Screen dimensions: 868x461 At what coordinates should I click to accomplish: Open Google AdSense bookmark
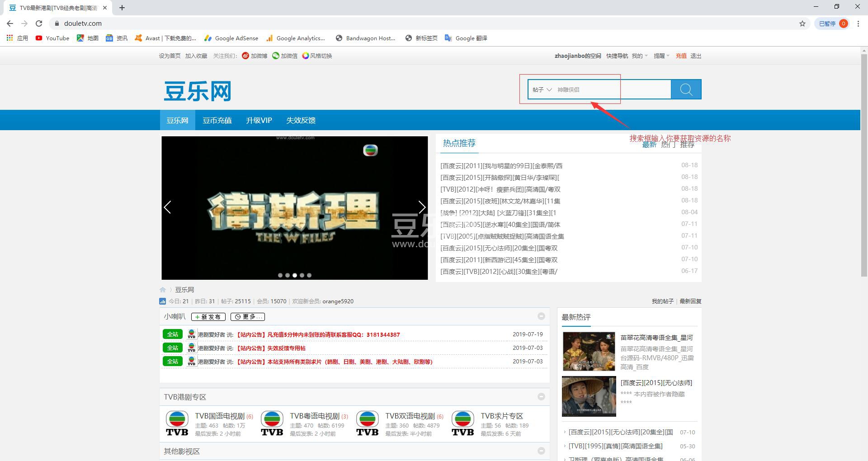click(231, 38)
